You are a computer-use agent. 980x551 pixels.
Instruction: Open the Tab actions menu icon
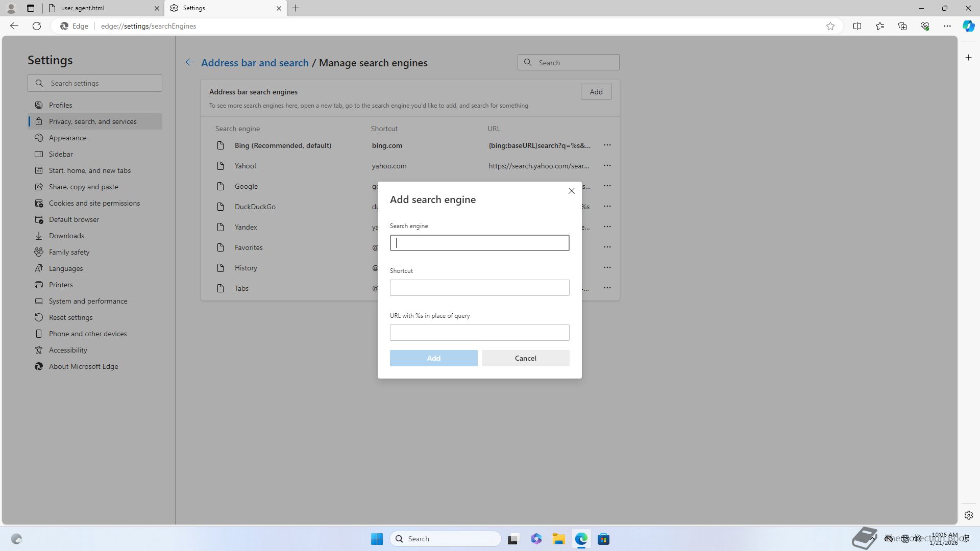[x=31, y=8]
